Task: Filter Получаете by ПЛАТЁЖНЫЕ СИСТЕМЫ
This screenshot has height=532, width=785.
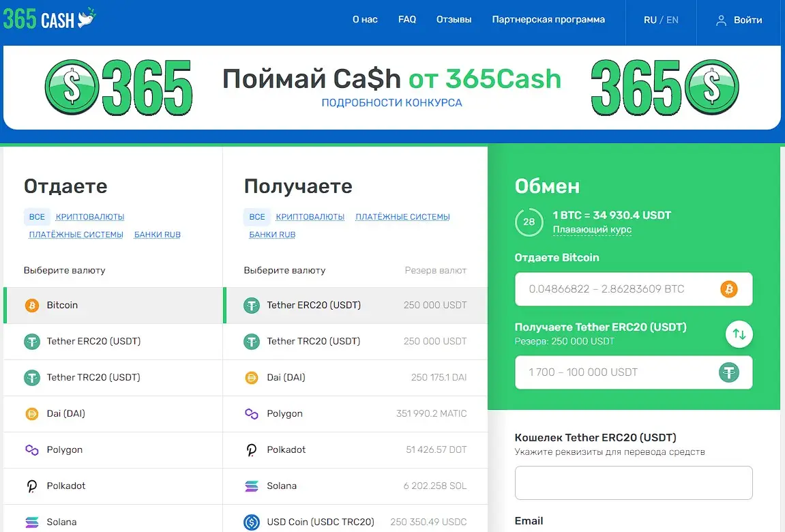Action: [402, 217]
